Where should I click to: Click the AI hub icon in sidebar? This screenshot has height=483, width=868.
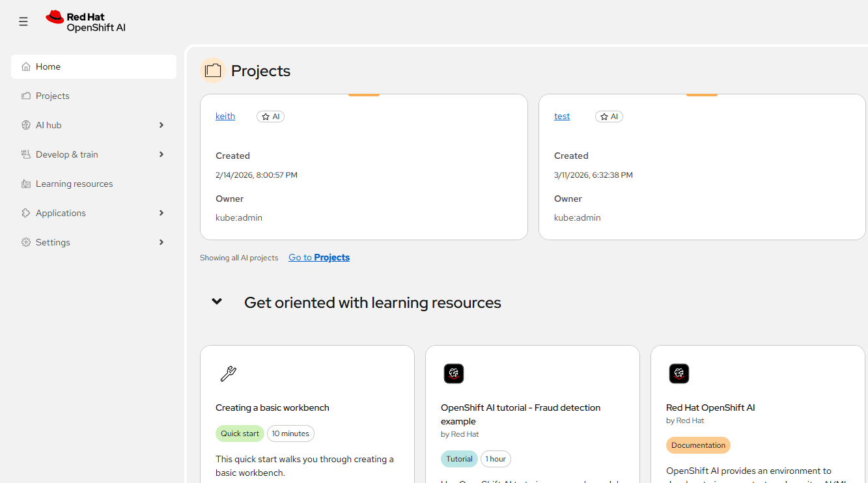(26, 125)
